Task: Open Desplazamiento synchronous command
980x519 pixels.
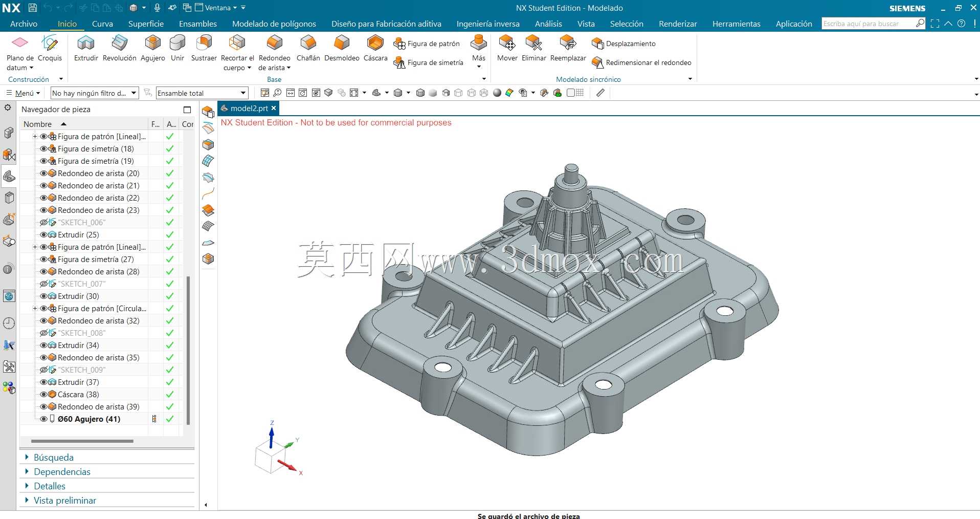Action: click(x=623, y=44)
